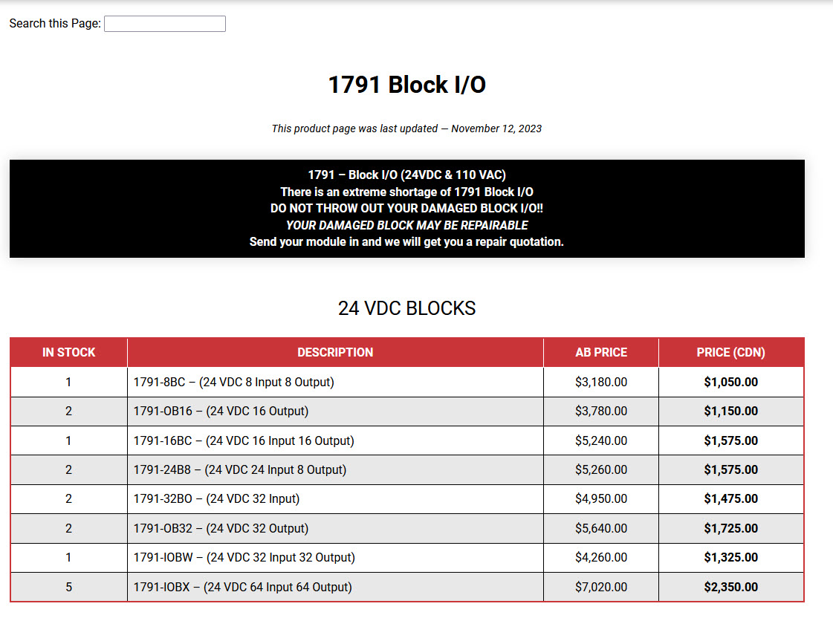Click the 1791-32BO 32 Input description
This screenshot has height=644, width=833.
click(217, 499)
